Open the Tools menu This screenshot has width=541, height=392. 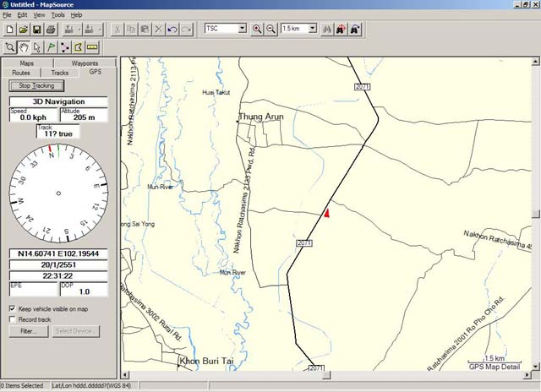(x=57, y=15)
